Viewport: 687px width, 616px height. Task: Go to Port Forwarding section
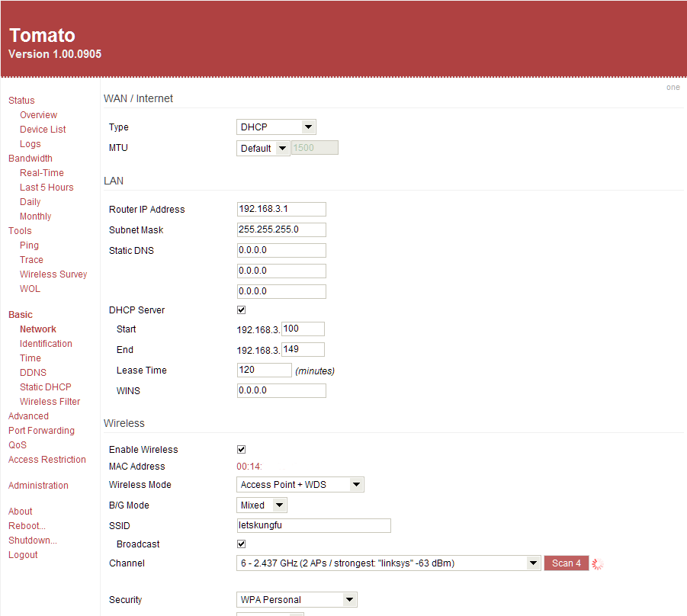[x=41, y=431]
